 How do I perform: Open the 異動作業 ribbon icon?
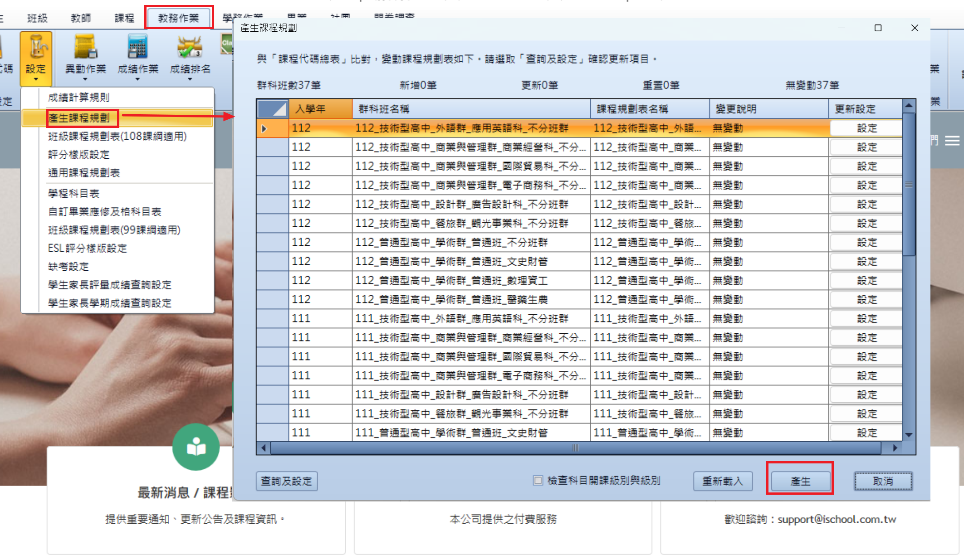click(86, 47)
